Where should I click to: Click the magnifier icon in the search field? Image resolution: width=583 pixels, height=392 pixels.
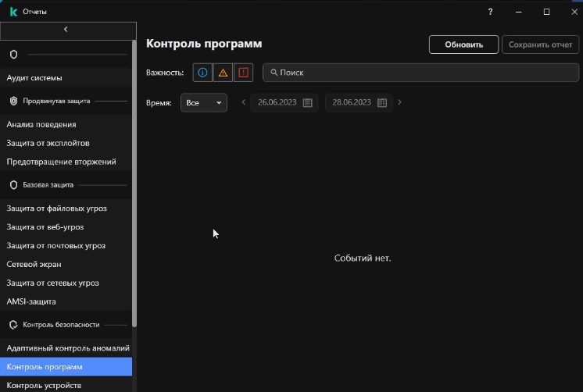(x=274, y=73)
